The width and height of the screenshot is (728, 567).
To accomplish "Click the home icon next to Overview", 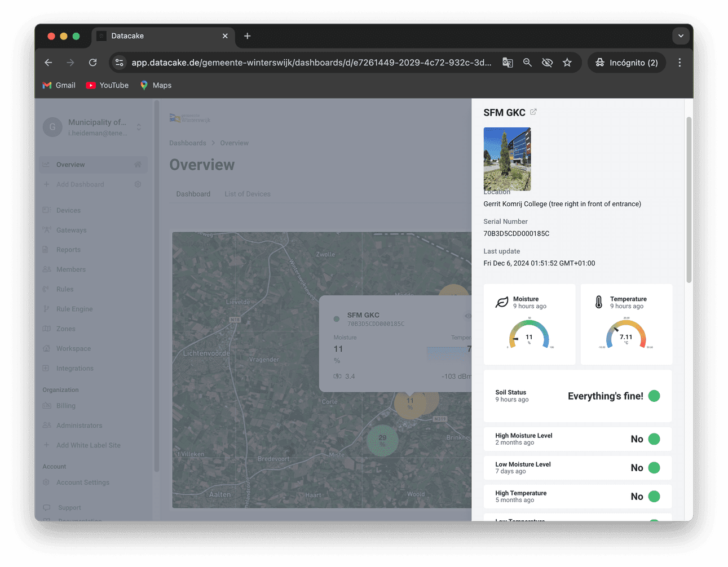I will point(138,165).
